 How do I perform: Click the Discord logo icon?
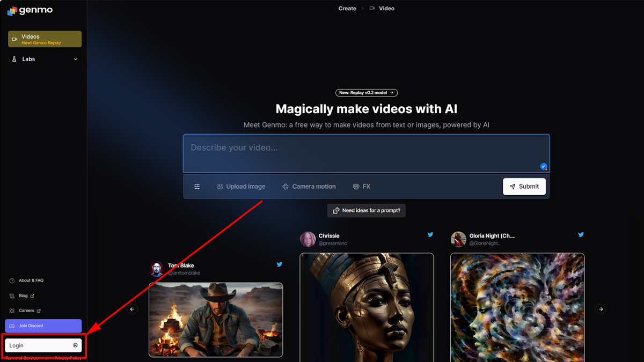coord(12,326)
